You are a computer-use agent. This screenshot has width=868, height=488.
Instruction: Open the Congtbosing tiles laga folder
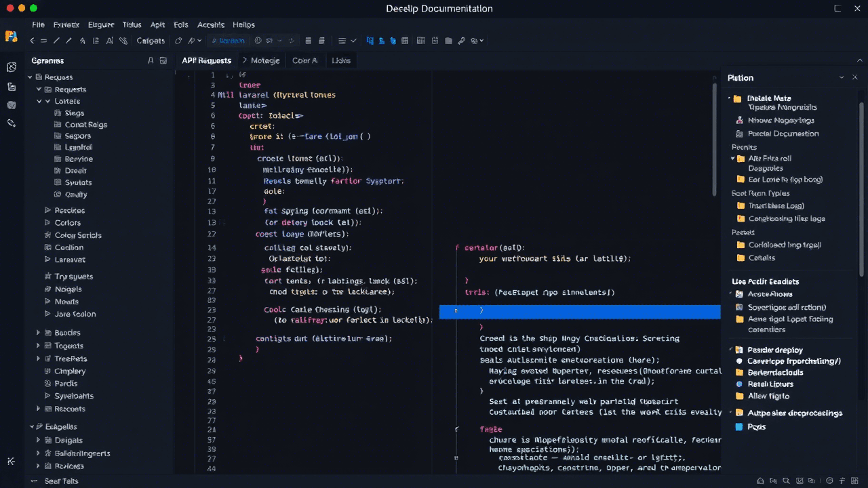tap(787, 219)
